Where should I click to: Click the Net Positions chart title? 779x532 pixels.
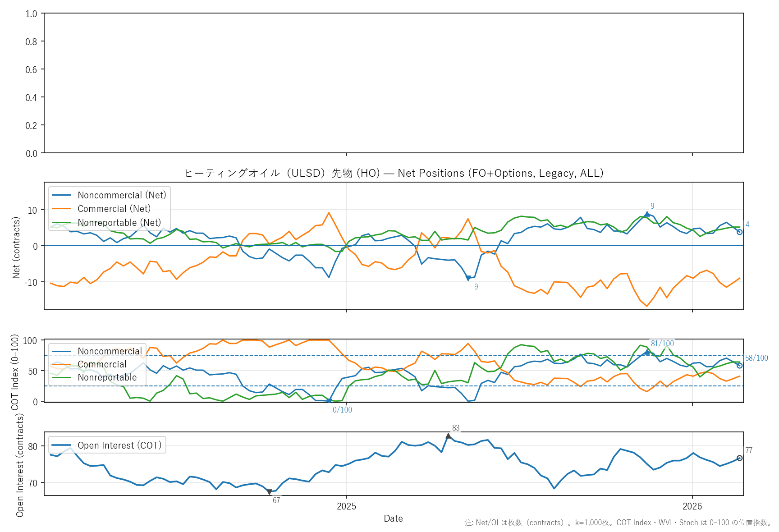(x=394, y=173)
